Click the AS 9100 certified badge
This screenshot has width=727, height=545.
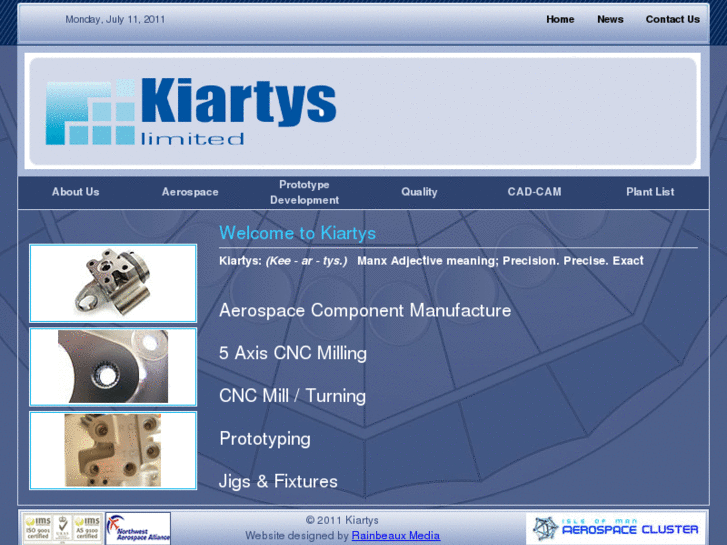coord(88,528)
